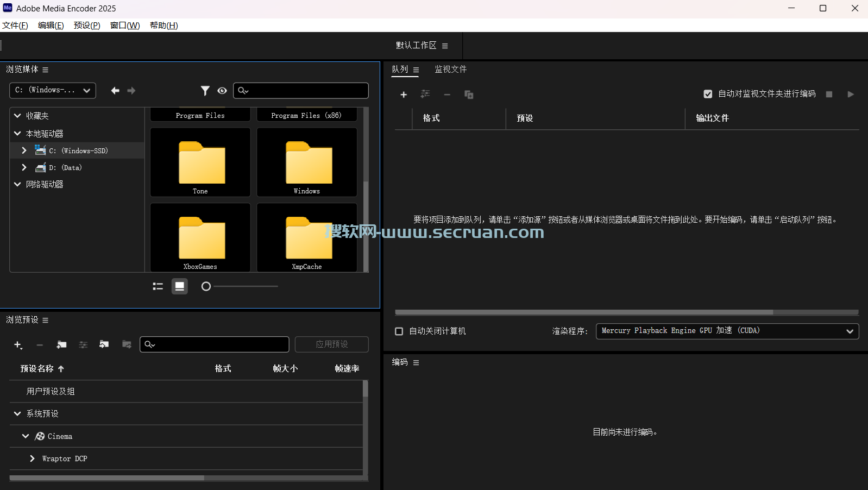Click the 帧速率 column header
Screen dimensions: 868x490
347,368
